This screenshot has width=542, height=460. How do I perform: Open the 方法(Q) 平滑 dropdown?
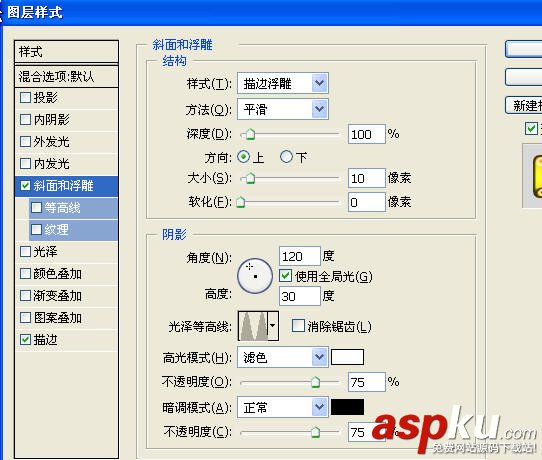click(x=282, y=109)
